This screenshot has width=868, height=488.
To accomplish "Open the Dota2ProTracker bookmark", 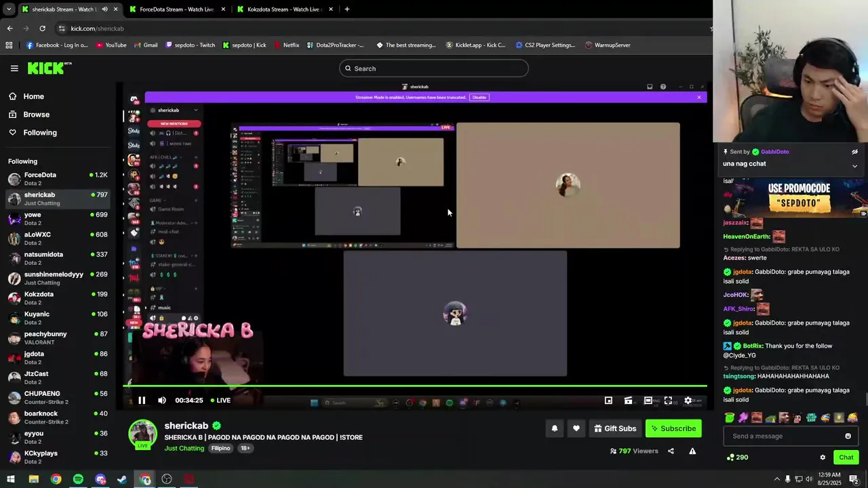I will tap(335, 45).
